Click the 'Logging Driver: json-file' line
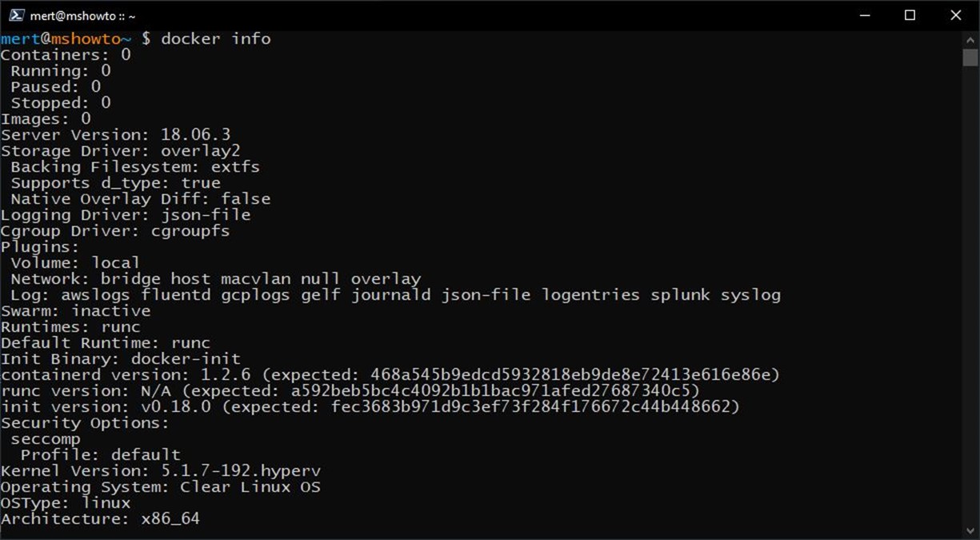980x540 pixels. [x=126, y=214]
